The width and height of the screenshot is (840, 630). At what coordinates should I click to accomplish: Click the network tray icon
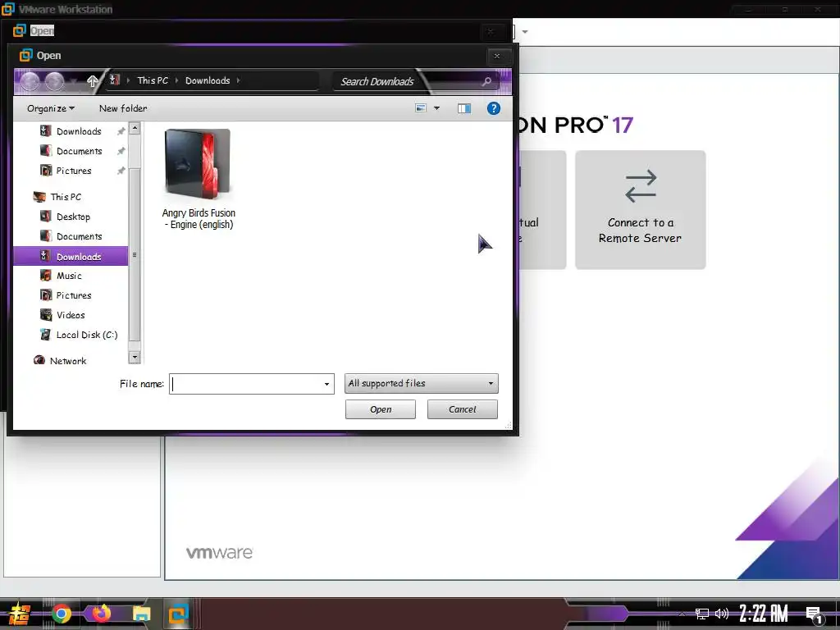tap(702, 614)
